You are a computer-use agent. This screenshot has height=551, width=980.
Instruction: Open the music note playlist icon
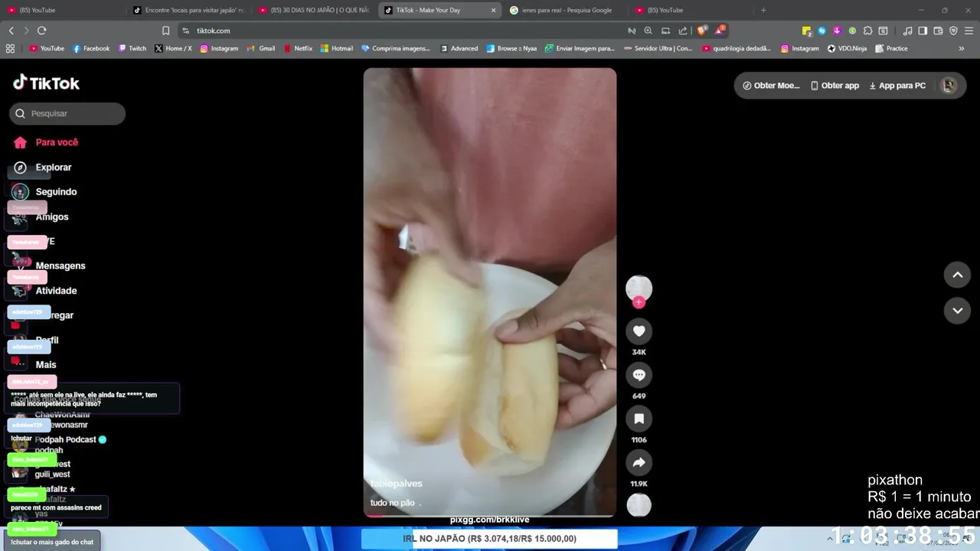click(x=907, y=31)
